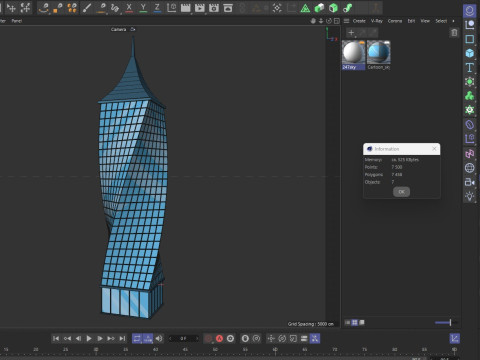Image resolution: width=480 pixels, height=360 pixels.
Task: Click the scatter cubes placement tool
Action: click(x=72, y=8)
